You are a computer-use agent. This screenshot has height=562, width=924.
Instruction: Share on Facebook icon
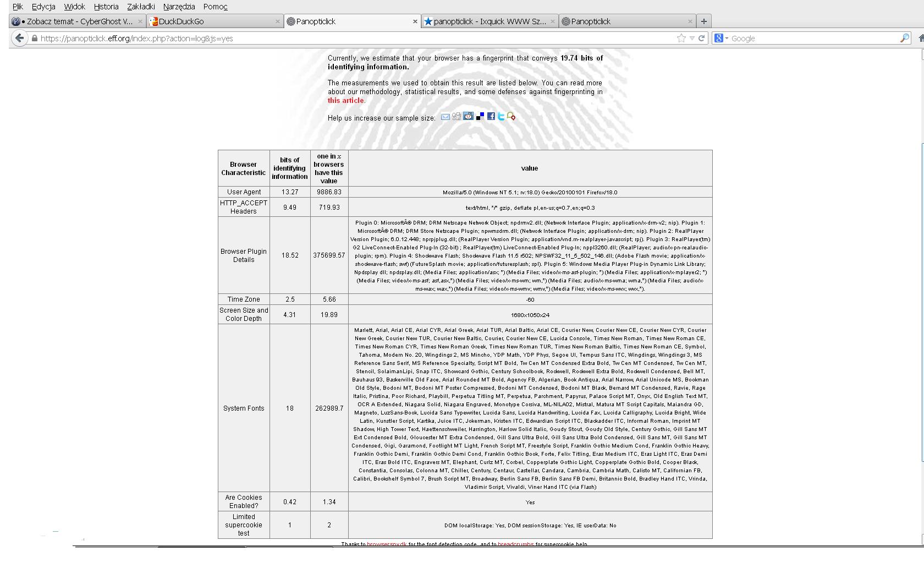[x=491, y=116]
